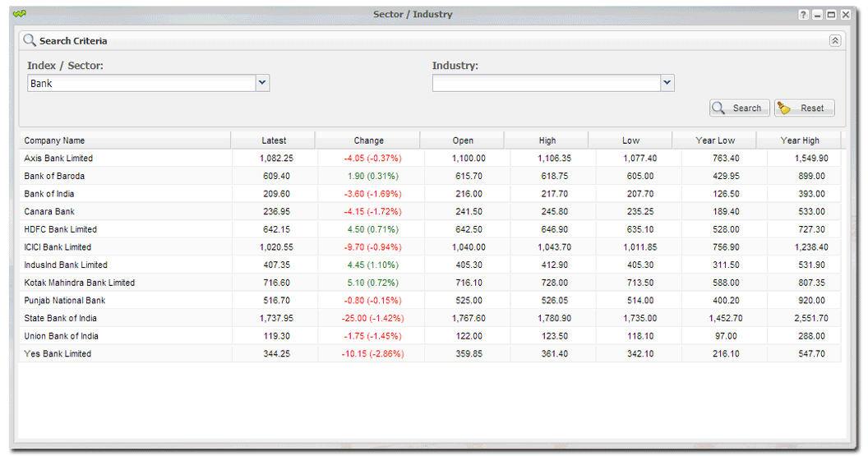This screenshot has height=456, width=868.
Task: Sort by Open column header
Action: [463, 140]
